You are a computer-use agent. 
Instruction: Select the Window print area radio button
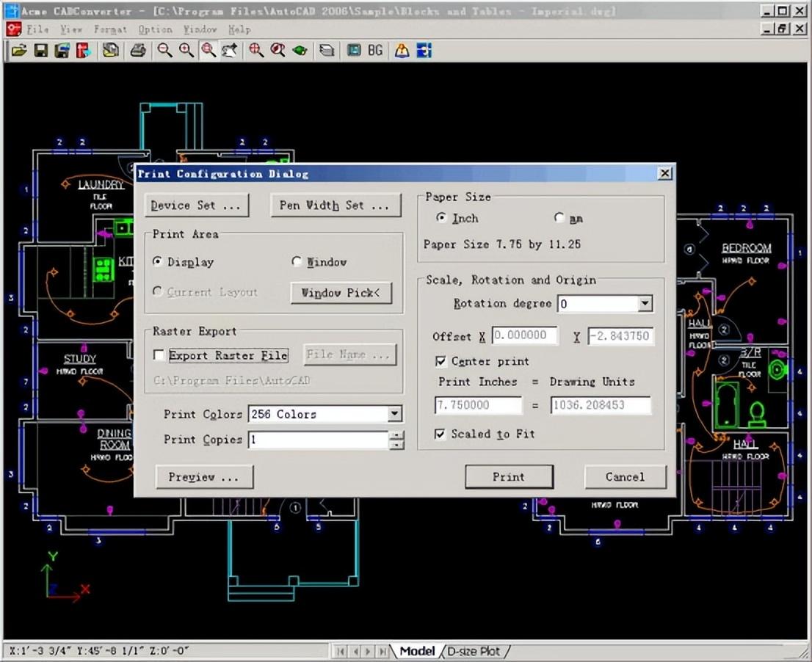click(297, 262)
